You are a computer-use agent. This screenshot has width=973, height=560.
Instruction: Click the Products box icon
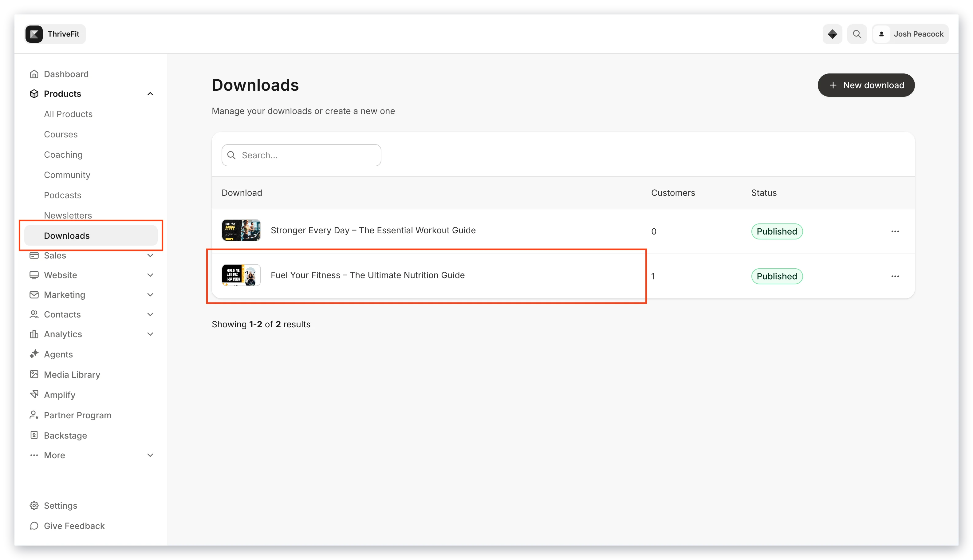(x=34, y=93)
